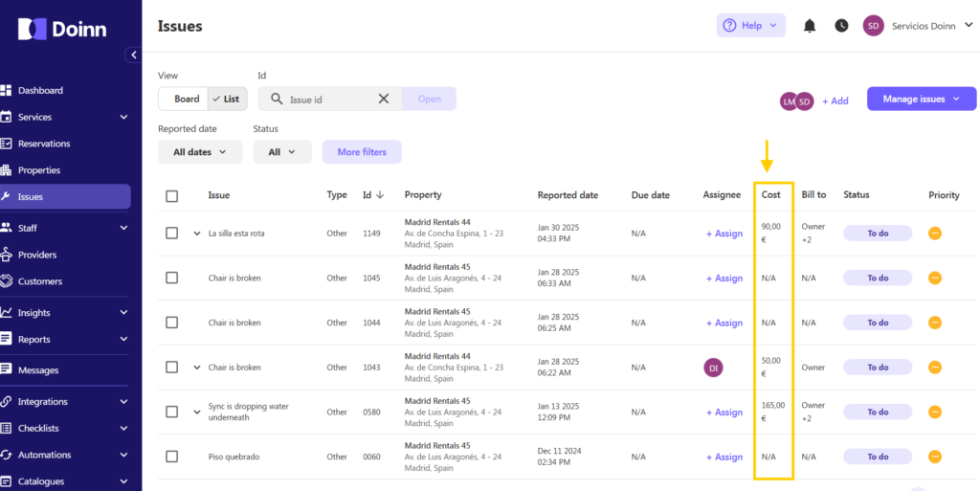Expand the Reports submenu chevron
The height and width of the screenshot is (491, 980).
tap(123, 339)
